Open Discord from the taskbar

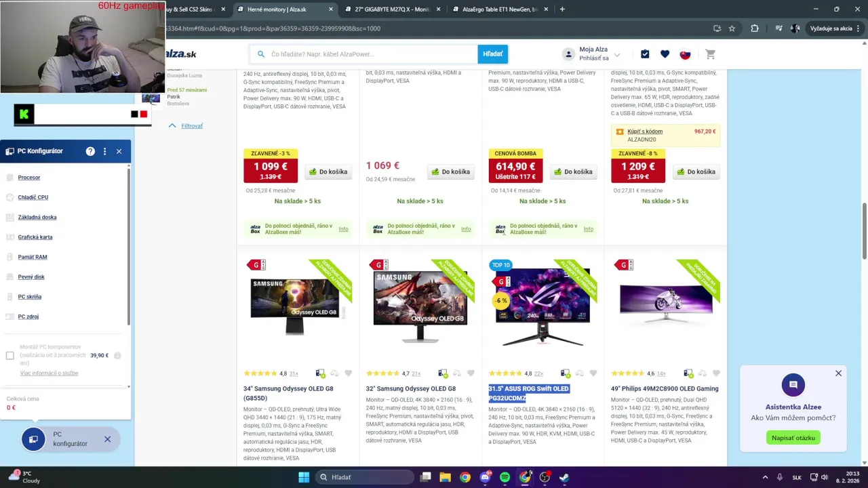[x=485, y=477]
